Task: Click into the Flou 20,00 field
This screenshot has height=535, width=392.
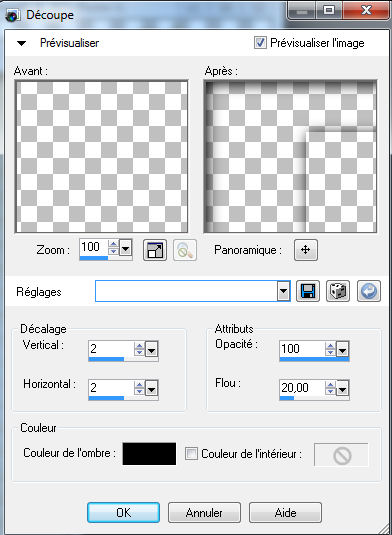Action: [x=302, y=388]
